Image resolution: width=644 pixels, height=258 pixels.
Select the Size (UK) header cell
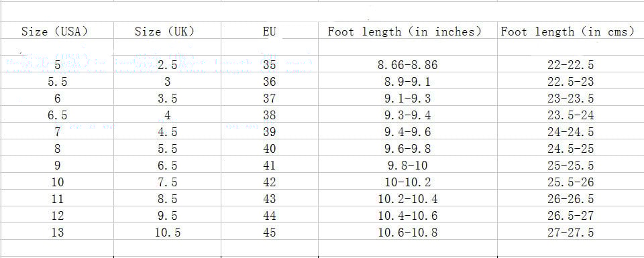click(167, 31)
